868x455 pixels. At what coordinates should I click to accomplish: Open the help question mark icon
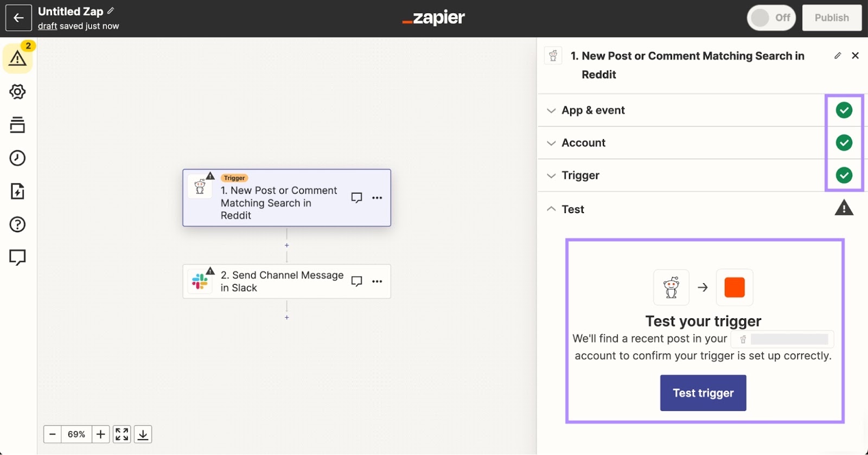(17, 225)
